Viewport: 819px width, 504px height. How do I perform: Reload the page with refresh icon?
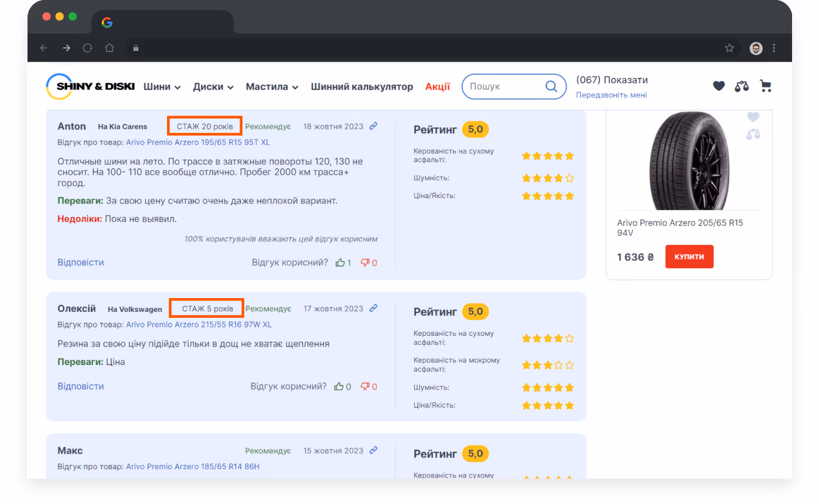[x=87, y=48]
